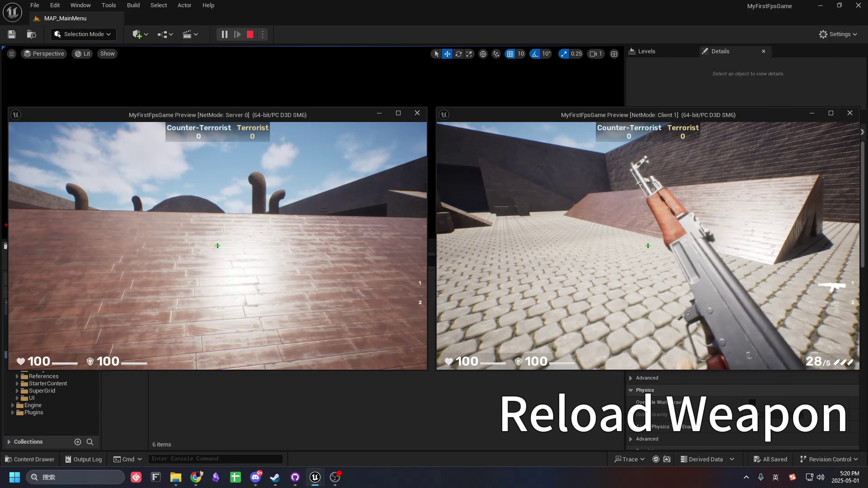Open the Content Drawer

[x=30, y=459]
